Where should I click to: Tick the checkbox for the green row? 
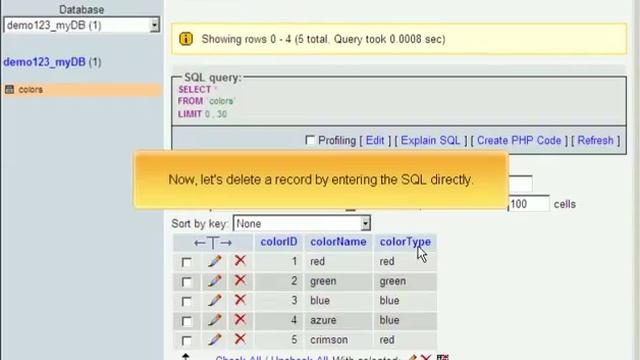187,281
